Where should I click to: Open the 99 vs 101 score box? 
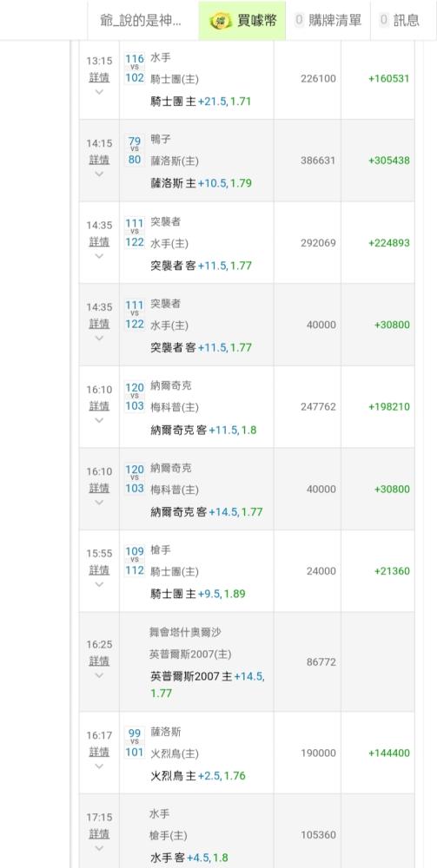(x=135, y=743)
